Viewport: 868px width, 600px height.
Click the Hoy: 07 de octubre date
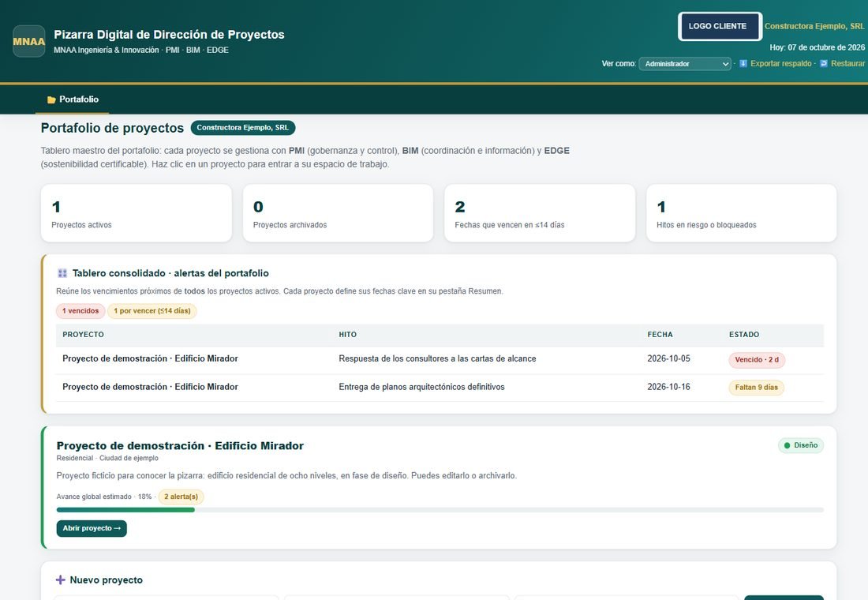[817, 47]
